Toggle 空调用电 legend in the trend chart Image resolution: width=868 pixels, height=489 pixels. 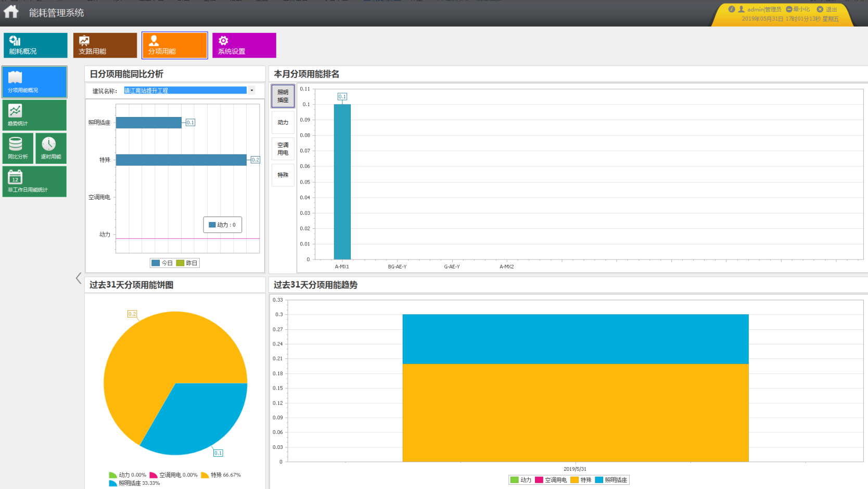(x=551, y=480)
